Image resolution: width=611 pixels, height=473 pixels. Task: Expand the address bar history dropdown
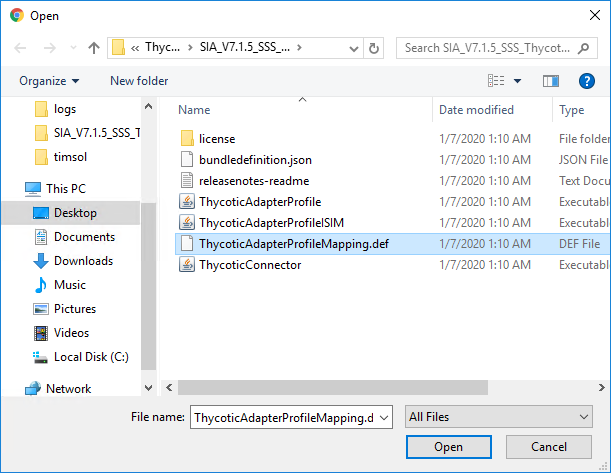click(354, 49)
